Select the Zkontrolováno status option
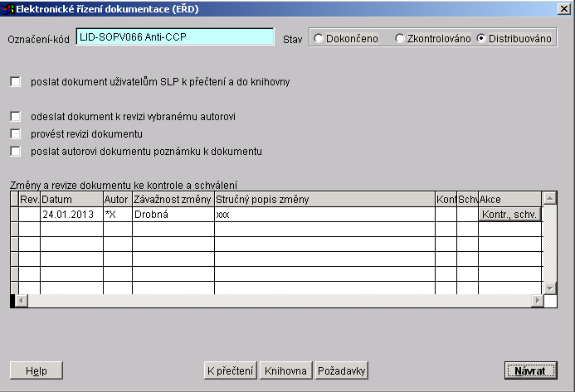The width and height of the screenshot is (575, 392). [x=400, y=39]
